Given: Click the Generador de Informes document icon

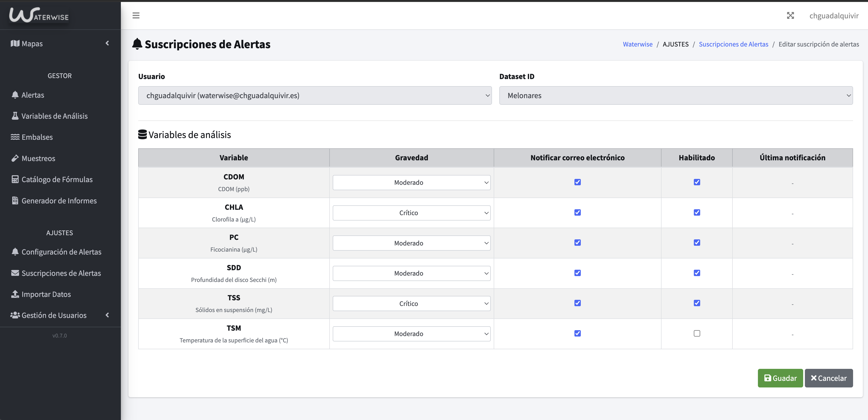Looking at the screenshot, I should (x=15, y=200).
